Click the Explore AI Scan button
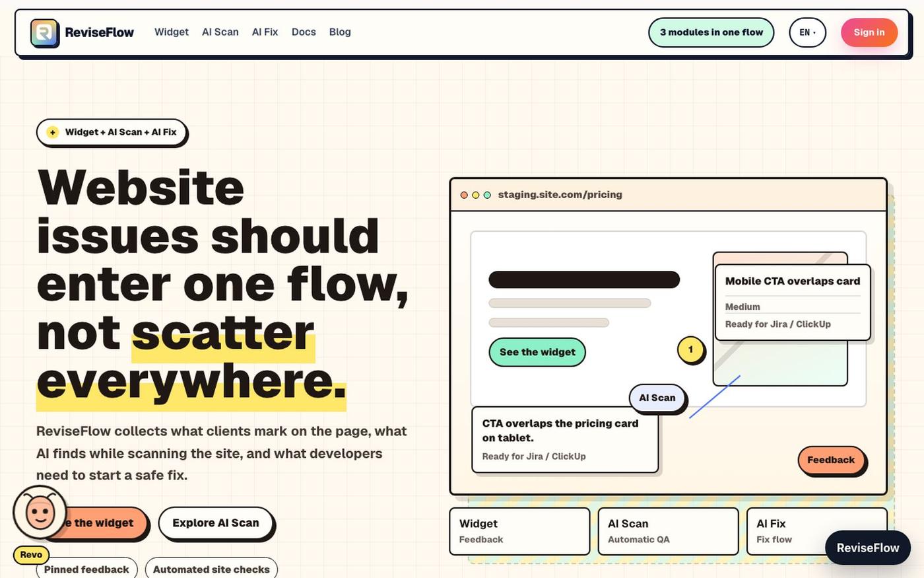 point(216,523)
